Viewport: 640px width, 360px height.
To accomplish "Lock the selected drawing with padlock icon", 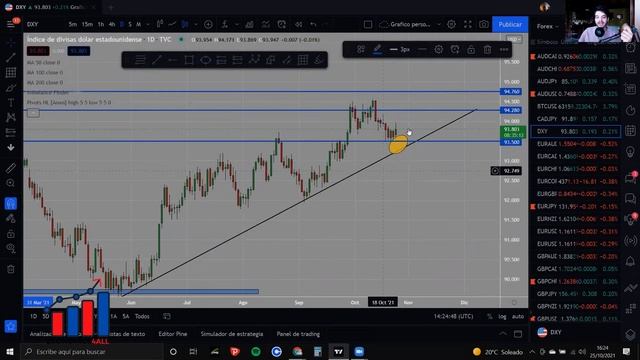I will (471, 50).
